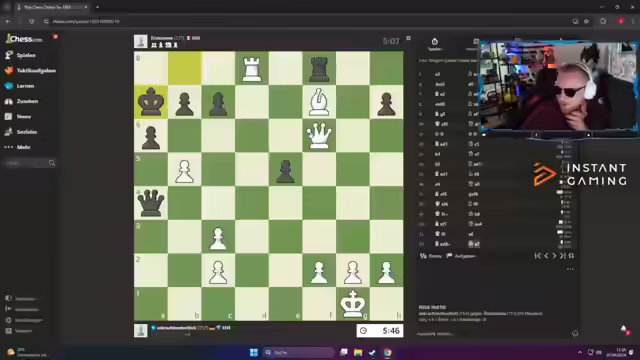Click the highlighted b8 square
This screenshot has height=360, width=640.
pos(184,68)
